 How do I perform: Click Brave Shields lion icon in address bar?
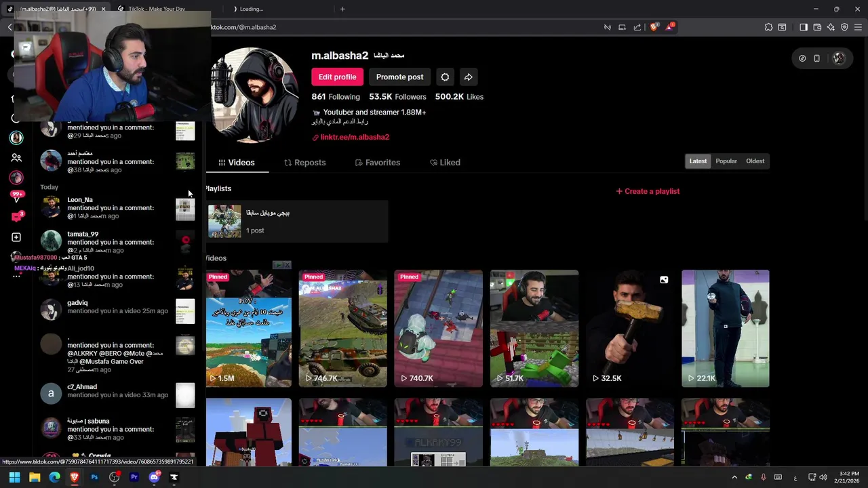click(654, 27)
